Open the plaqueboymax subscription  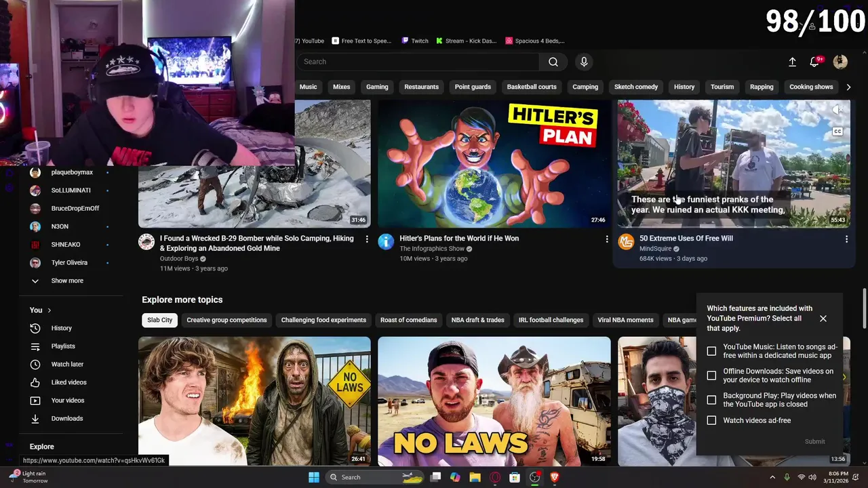tap(71, 172)
